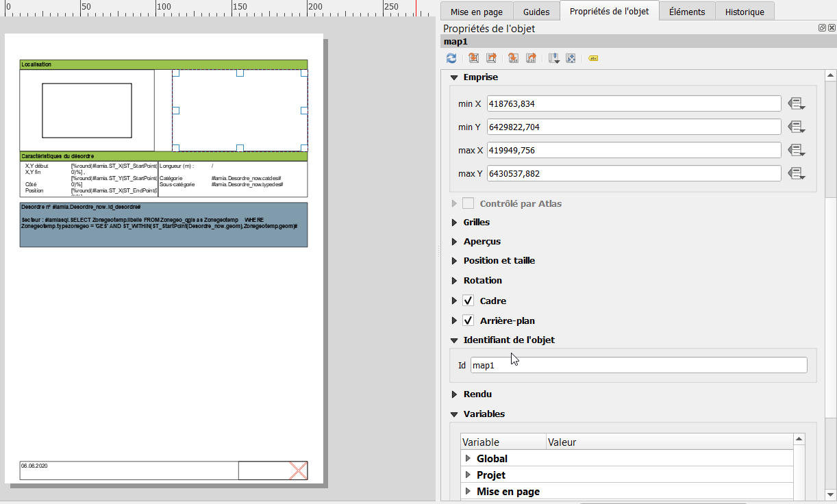Select the Caractéristiques du désordre header label
This screenshot has width=837, height=504.
coord(164,156)
